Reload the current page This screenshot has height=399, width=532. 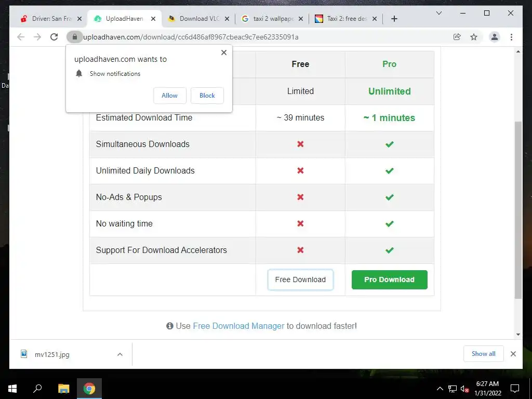[x=54, y=37]
